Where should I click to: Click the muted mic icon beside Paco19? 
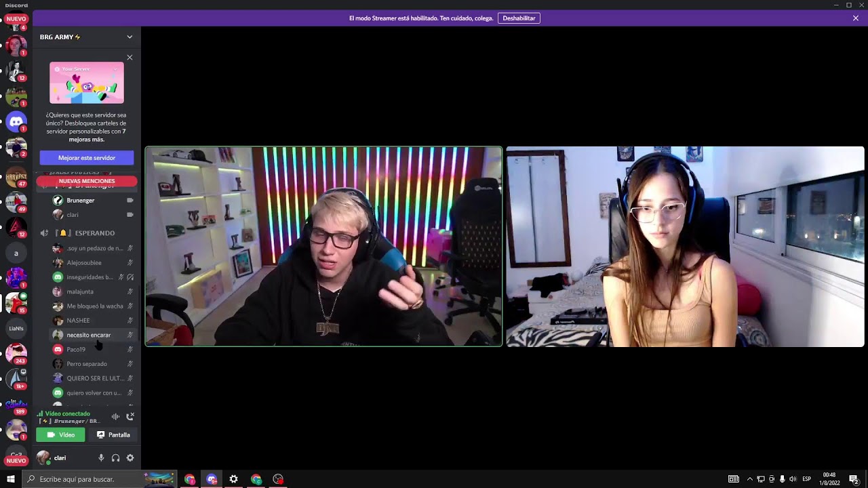click(130, 350)
